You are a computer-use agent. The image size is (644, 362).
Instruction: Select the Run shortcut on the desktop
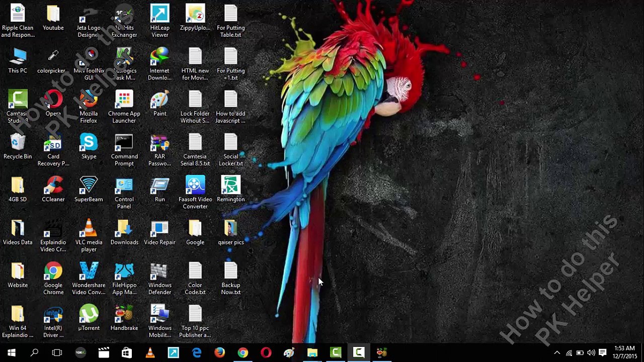coord(159,190)
